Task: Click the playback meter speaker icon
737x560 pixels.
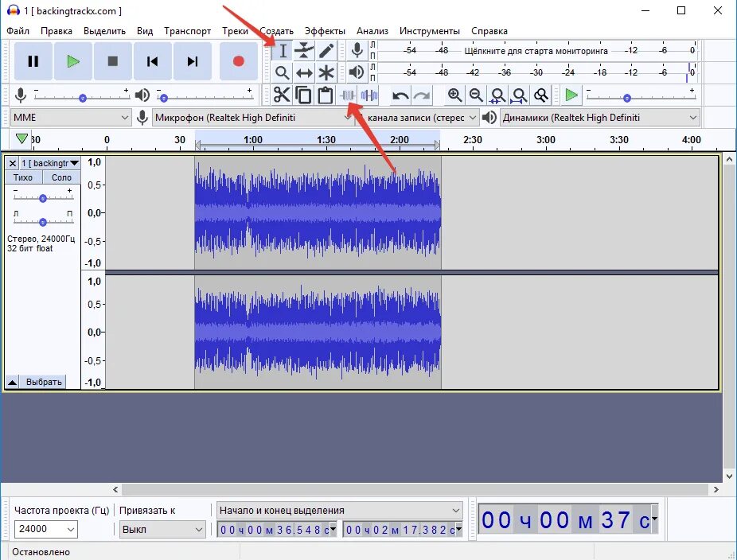Action: [x=357, y=72]
